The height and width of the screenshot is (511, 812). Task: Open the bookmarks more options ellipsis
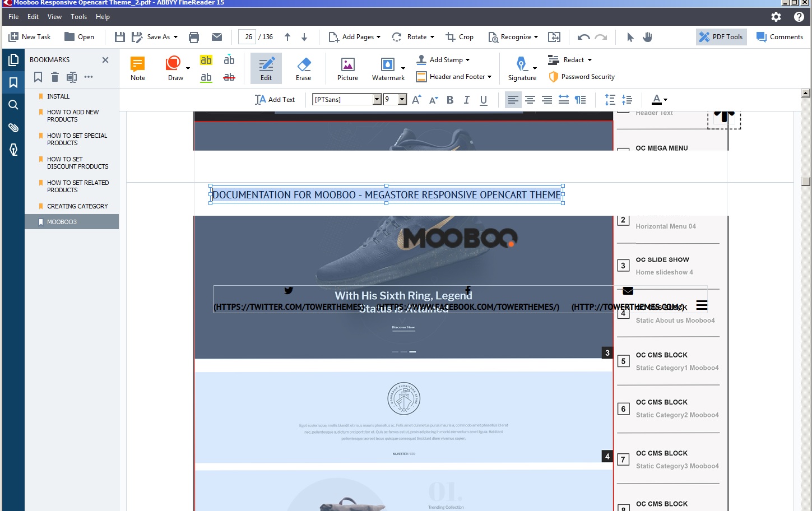(89, 77)
